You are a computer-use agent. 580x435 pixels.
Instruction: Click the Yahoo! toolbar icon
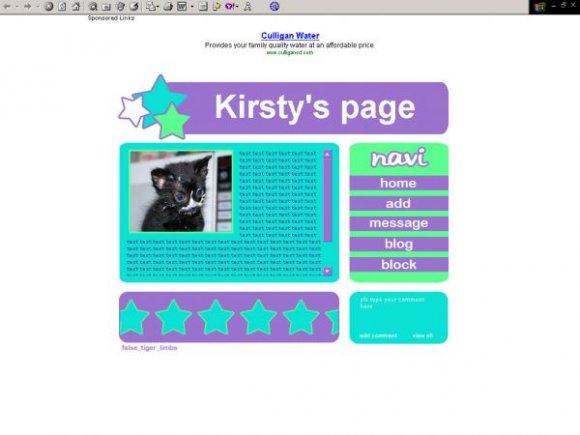coord(230,6)
